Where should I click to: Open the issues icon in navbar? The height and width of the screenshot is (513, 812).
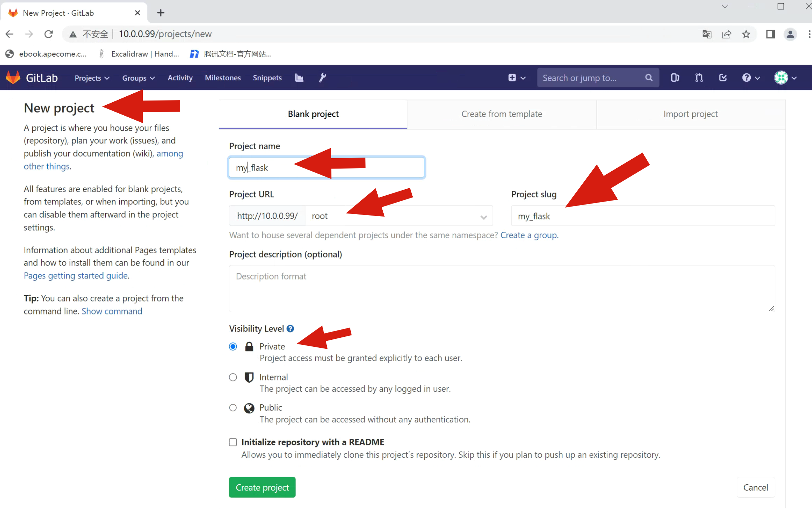675,78
